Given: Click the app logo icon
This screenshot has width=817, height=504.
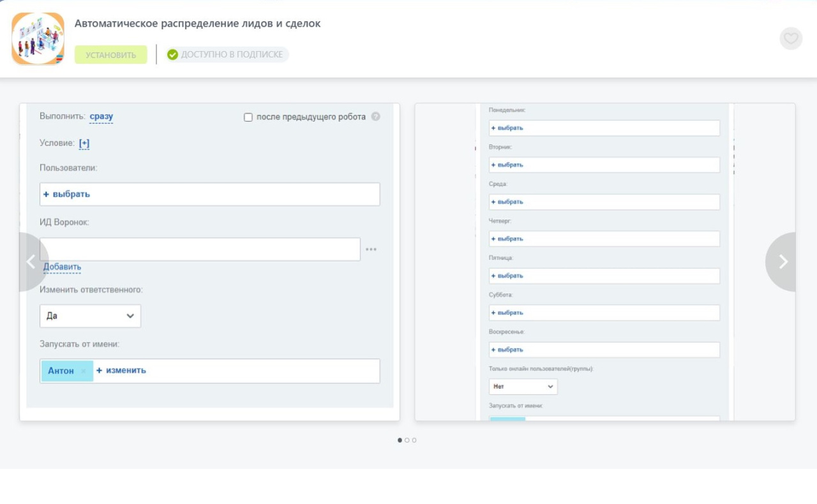Looking at the screenshot, I should coord(38,39).
